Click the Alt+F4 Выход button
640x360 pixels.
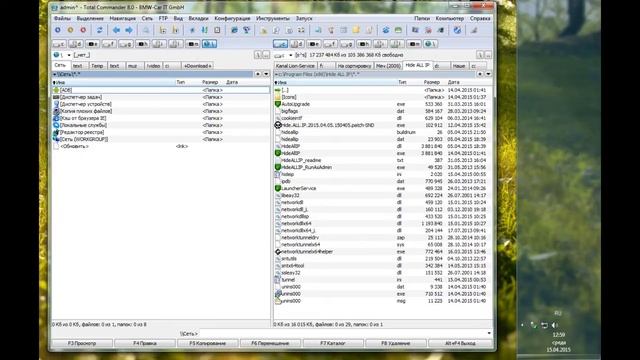[x=460, y=343]
